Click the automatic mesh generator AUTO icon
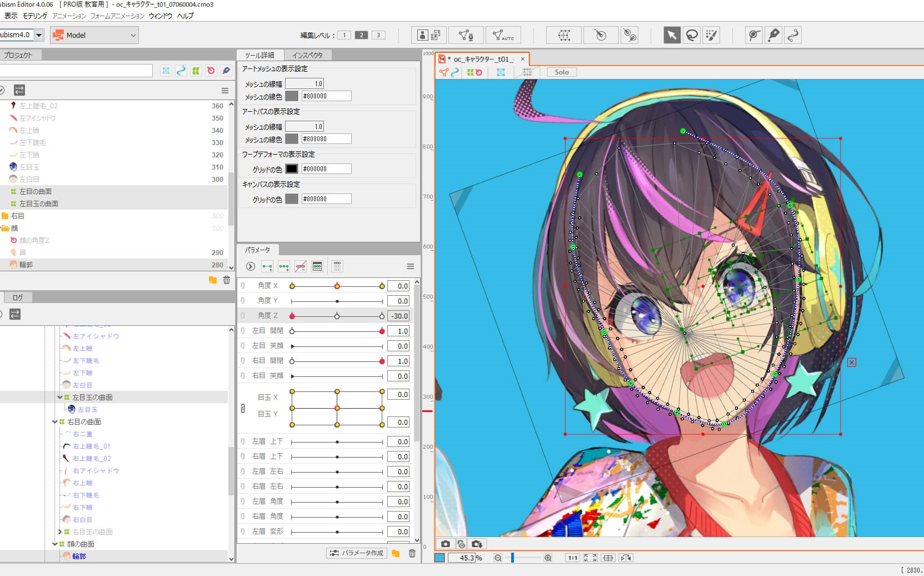The image size is (924, 576). (503, 36)
